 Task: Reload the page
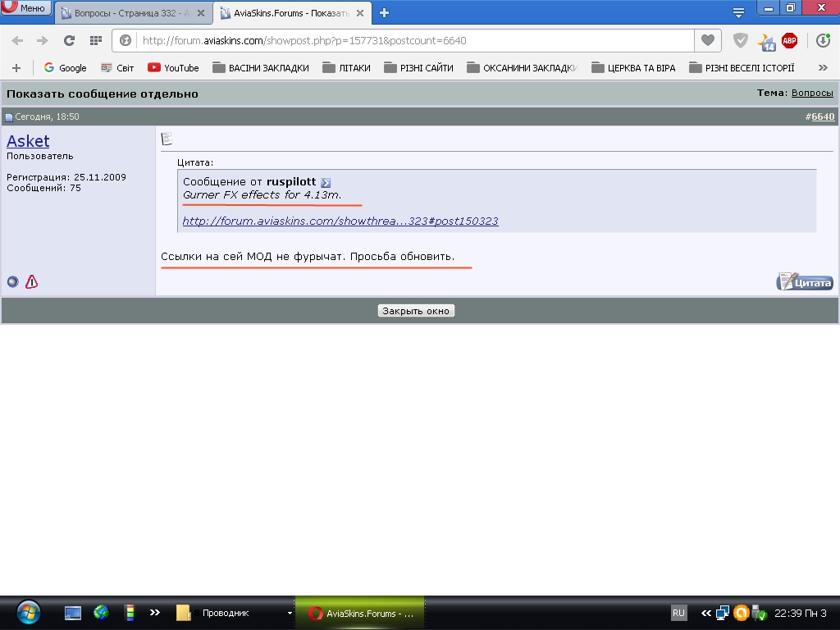69,41
